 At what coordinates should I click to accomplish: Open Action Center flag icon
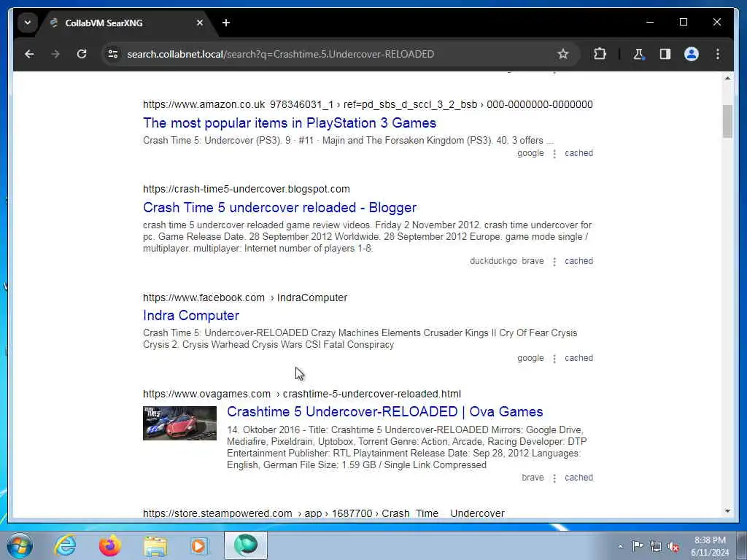pyautogui.click(x=638, y=545)
